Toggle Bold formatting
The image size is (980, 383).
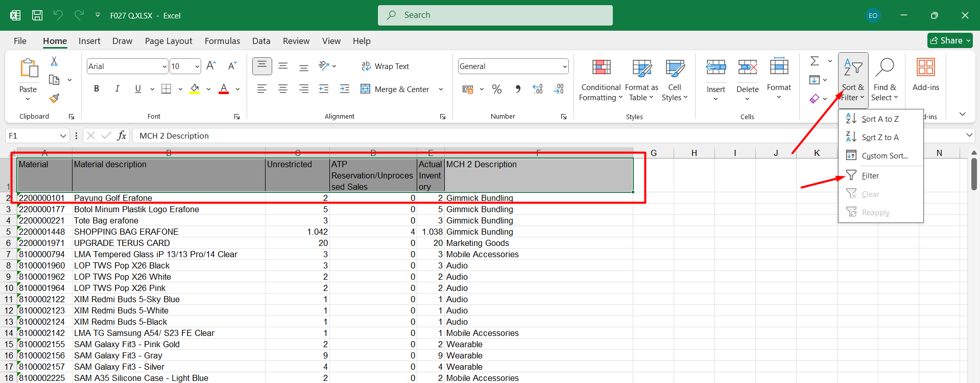point(97,89)
